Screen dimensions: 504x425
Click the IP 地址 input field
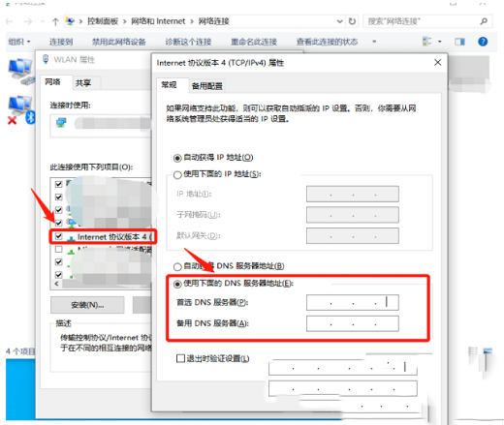[353, 194]
